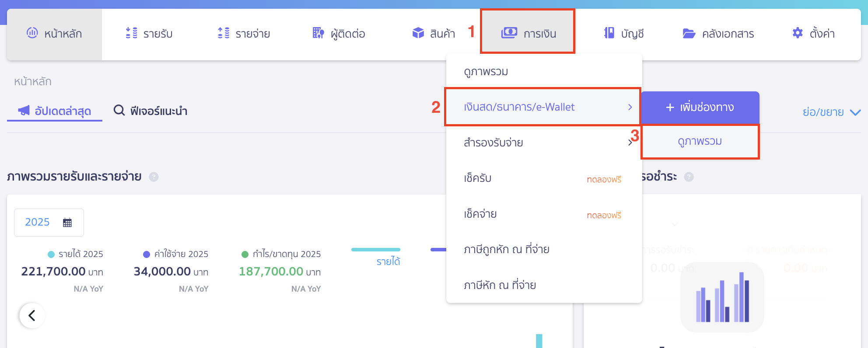Click ทดลองฟรี badge beside เช็คจ่าย
This screenshot has width=868, height=348.
(604, 215)
